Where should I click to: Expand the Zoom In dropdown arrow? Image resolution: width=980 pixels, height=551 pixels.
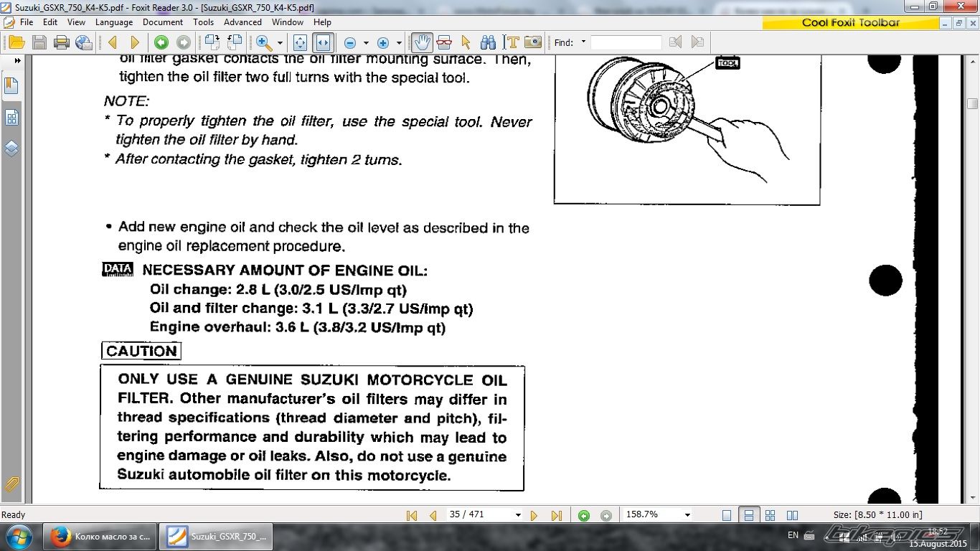[399, 42]
